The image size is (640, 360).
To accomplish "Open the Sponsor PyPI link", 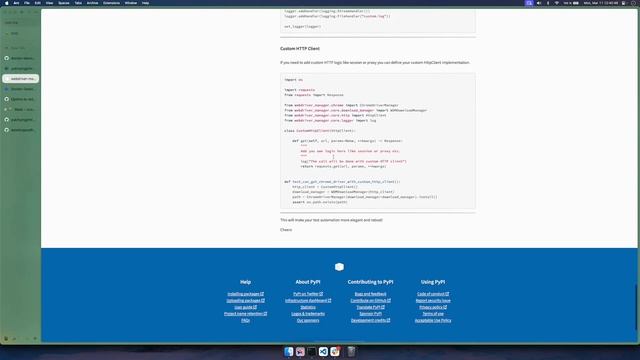I will click(370, 313).
